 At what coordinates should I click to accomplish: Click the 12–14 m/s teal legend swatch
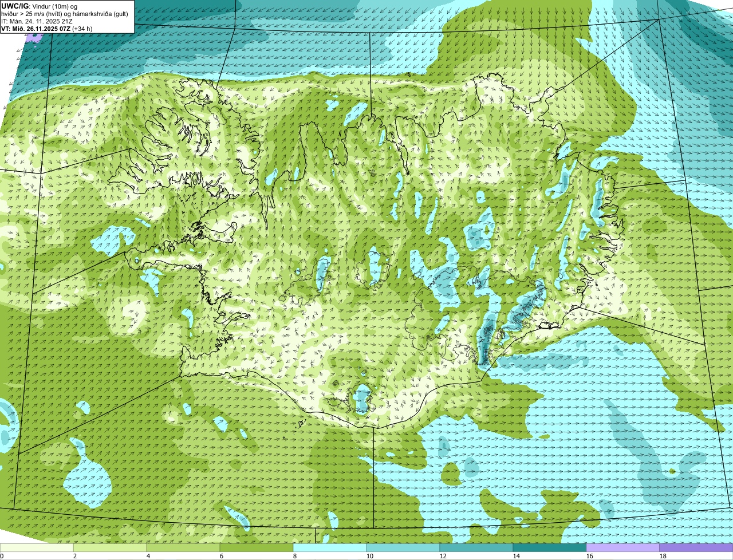pyautogui.click(x=476, y=547)
